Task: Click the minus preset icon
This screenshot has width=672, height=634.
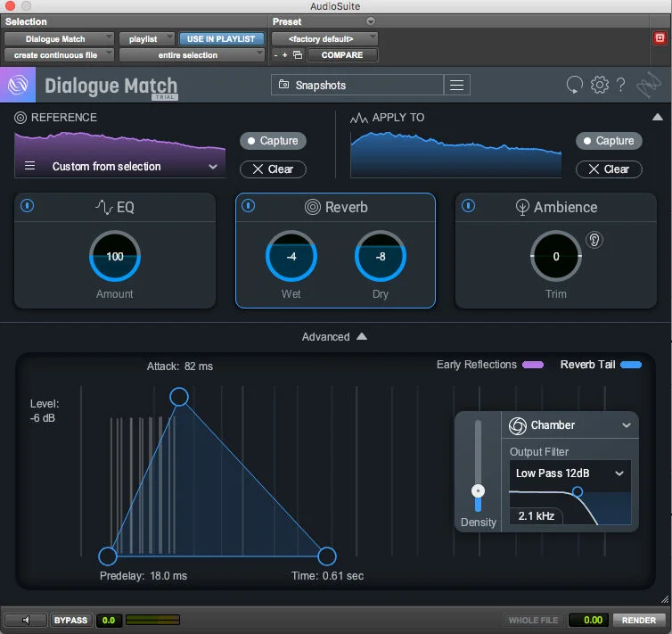Action: [275, 55]
